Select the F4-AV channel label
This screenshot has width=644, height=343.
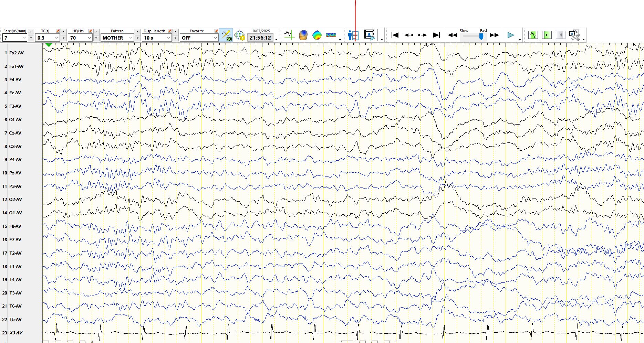15,80
